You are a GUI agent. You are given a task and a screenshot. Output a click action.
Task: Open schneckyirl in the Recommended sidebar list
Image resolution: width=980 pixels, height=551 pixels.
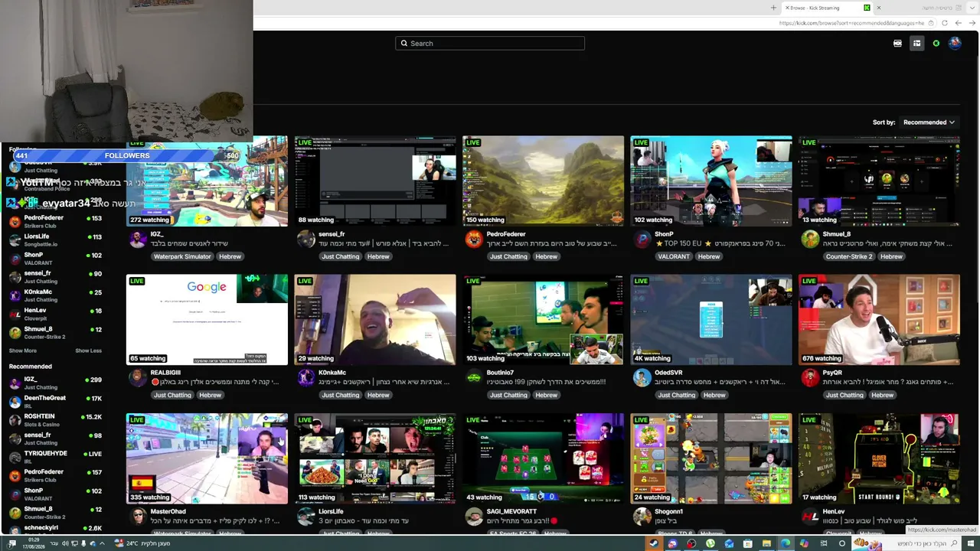click(55, 530)
